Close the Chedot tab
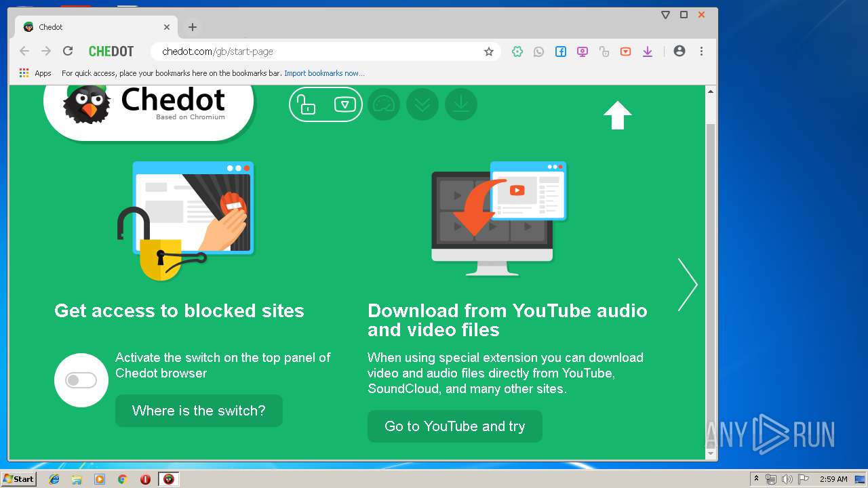Viewport: 868px width, 488px height. [167, 27]
